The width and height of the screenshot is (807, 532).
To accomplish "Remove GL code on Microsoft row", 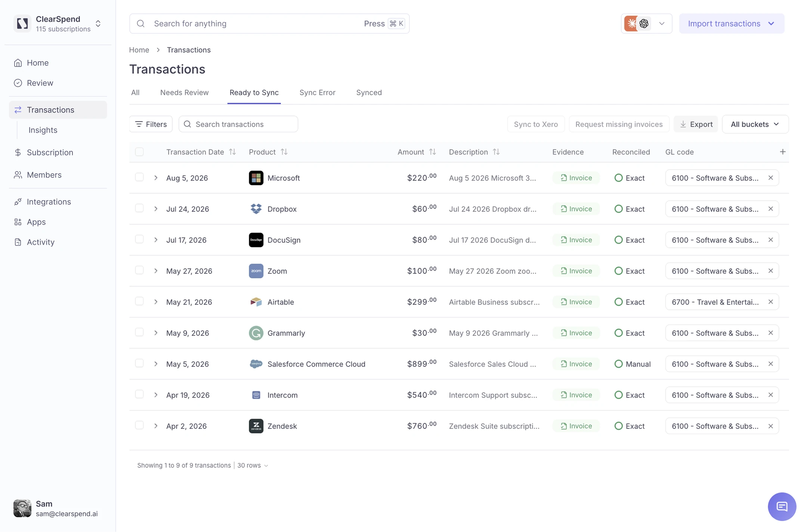I will coord(770,178).
